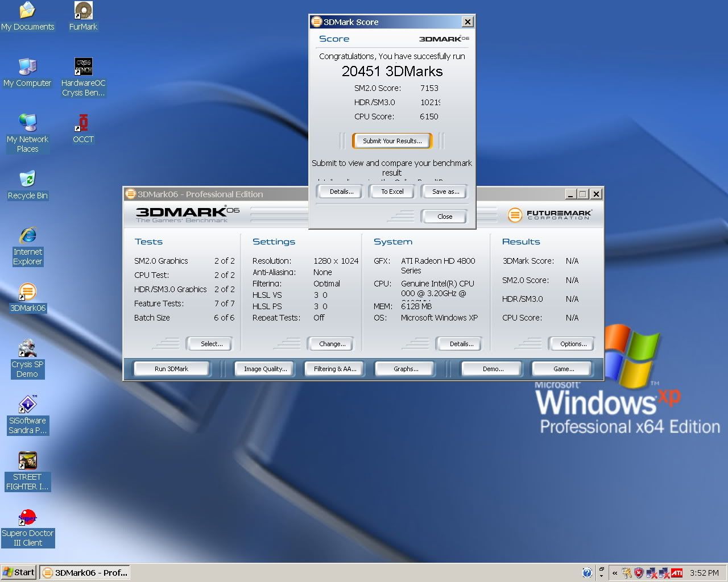Launch the Crysis SP Demo icon

27,348
